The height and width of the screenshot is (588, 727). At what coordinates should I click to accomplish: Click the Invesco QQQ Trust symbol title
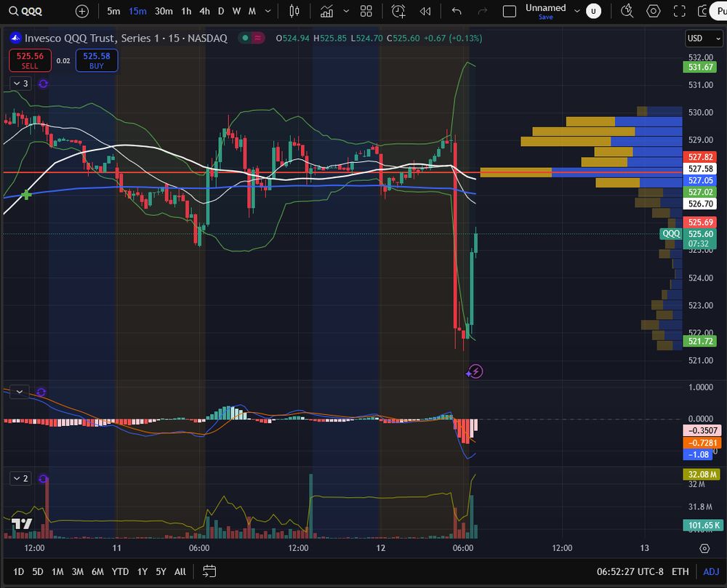[126, 38]
